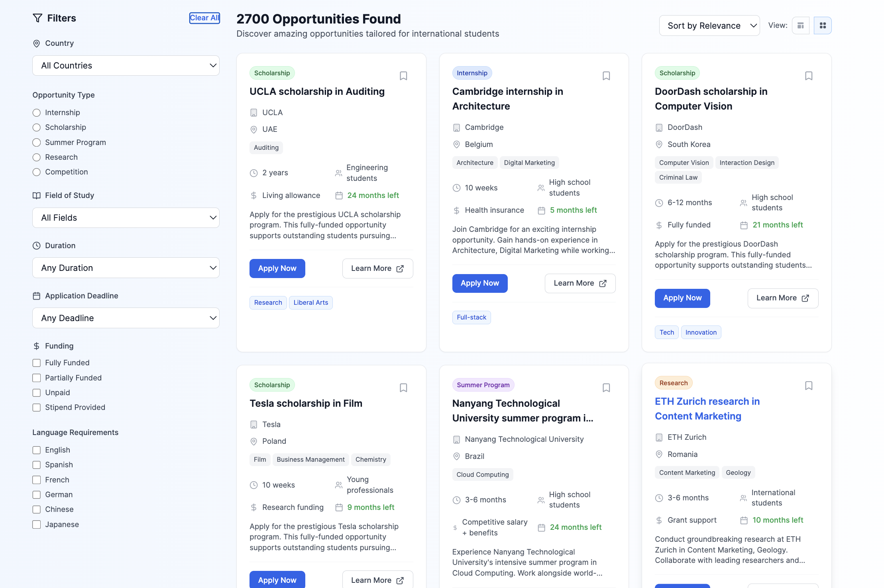Switch to grid view layout
The image size is (884, 588).
[x=823, y=25]
